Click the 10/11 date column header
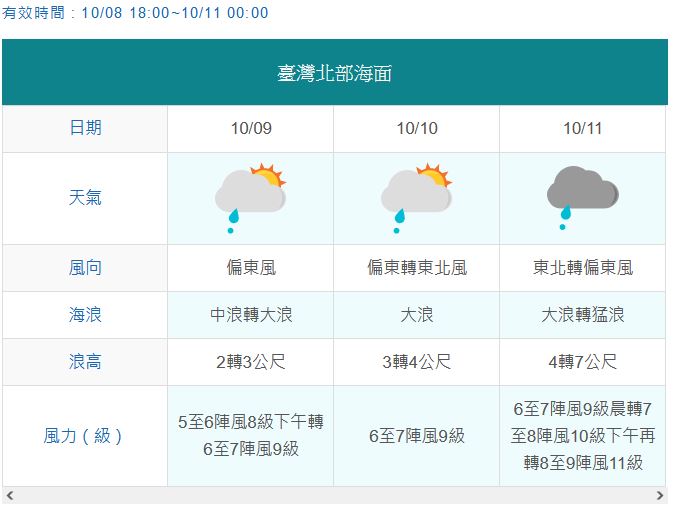Image resolution: width=674 pixels, height=509 pixels. coord(582,129)
